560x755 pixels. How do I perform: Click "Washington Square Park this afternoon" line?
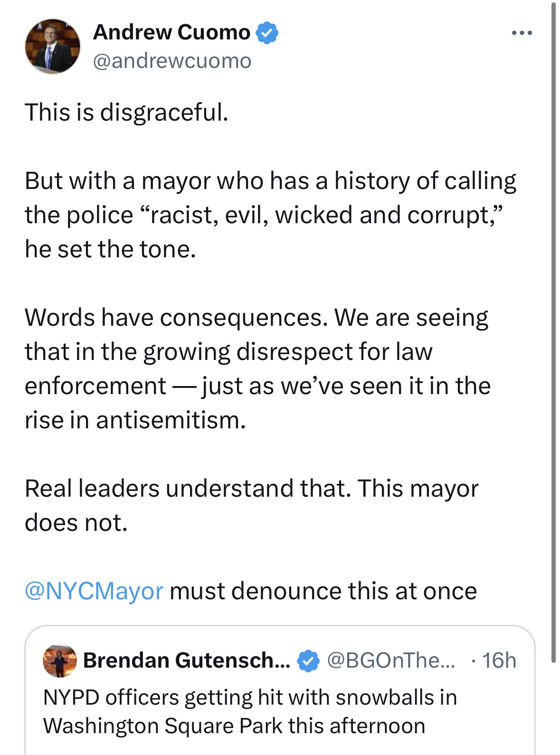click(234, 726)
